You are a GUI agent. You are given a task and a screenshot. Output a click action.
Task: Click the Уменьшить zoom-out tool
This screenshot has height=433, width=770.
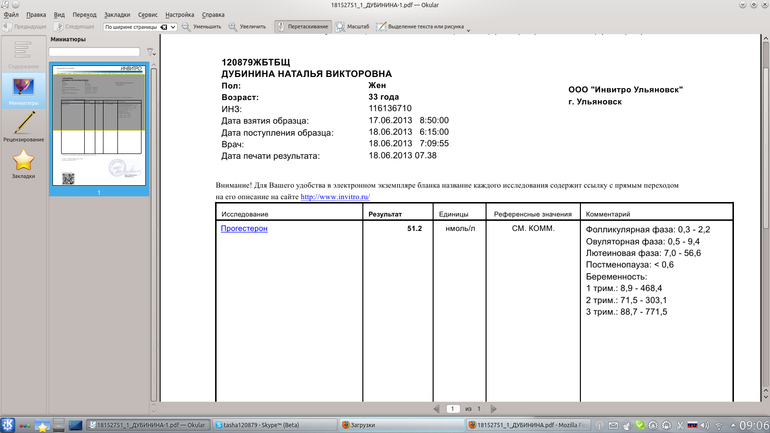[201, 27]
